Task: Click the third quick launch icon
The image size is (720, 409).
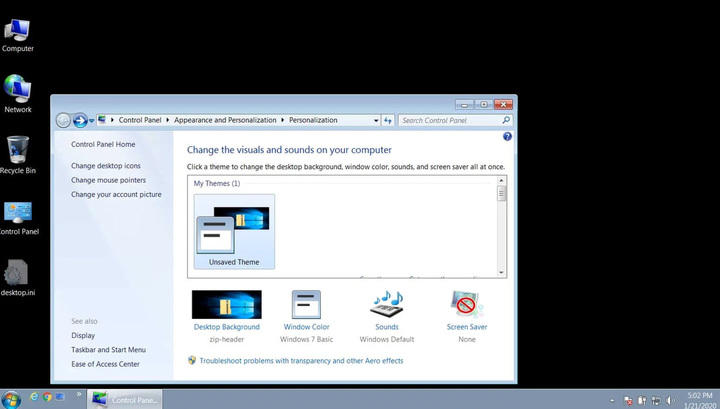Action: 60,396
